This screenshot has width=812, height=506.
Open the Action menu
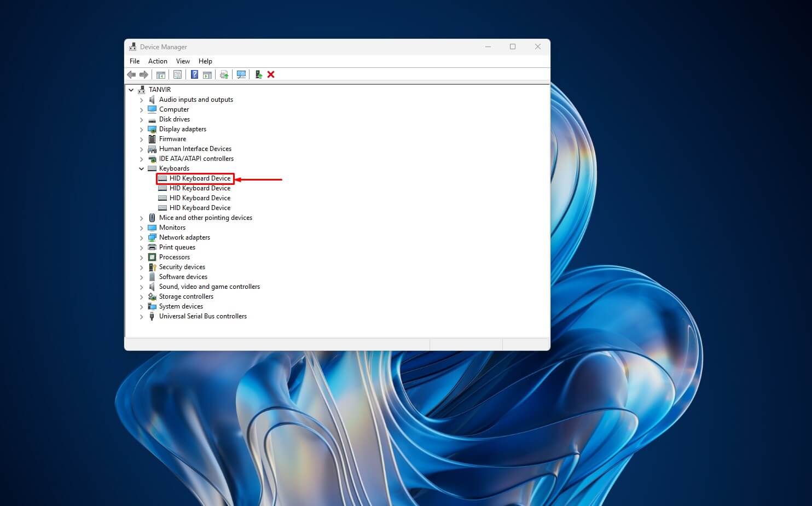pos(158,61)
